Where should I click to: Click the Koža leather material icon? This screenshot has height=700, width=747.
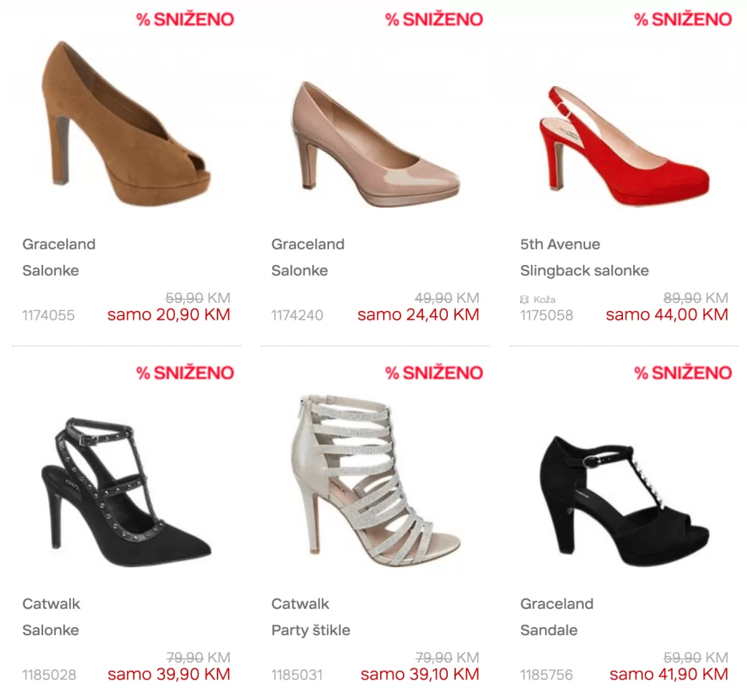(x=525, y=299)
